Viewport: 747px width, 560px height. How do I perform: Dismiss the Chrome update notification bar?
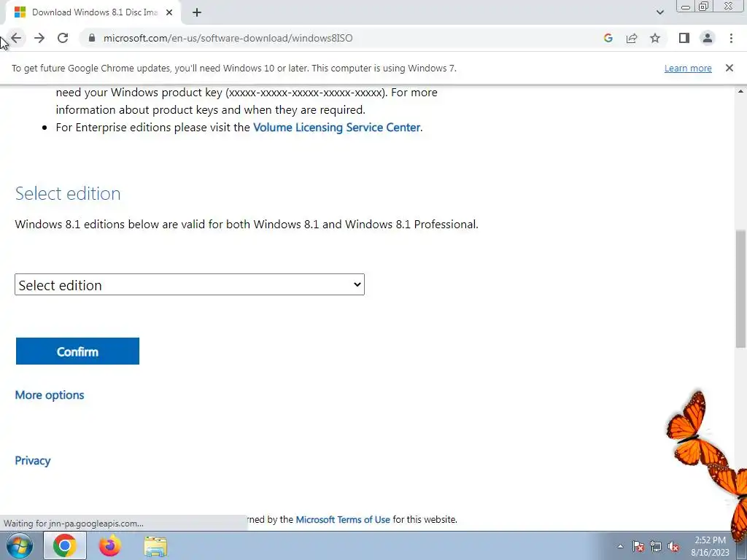(729, 68)
